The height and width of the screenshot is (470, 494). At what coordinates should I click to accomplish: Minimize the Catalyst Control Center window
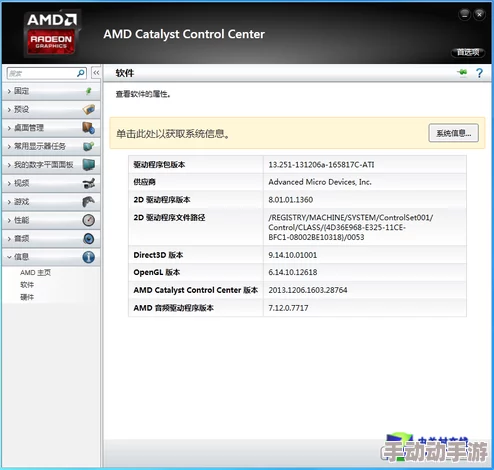click(x=464, y=14)
